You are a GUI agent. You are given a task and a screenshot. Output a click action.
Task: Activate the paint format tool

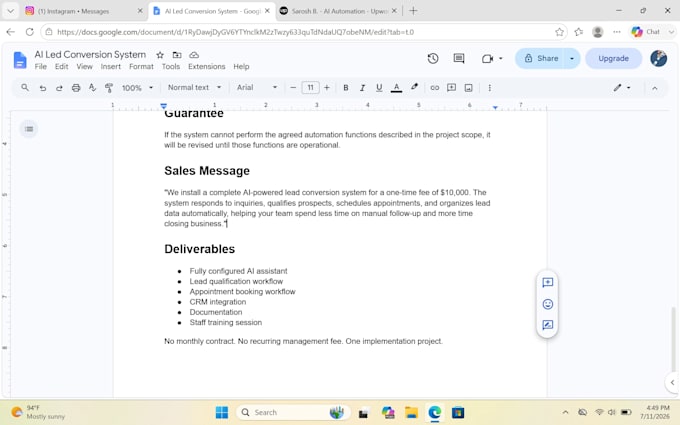109,88
